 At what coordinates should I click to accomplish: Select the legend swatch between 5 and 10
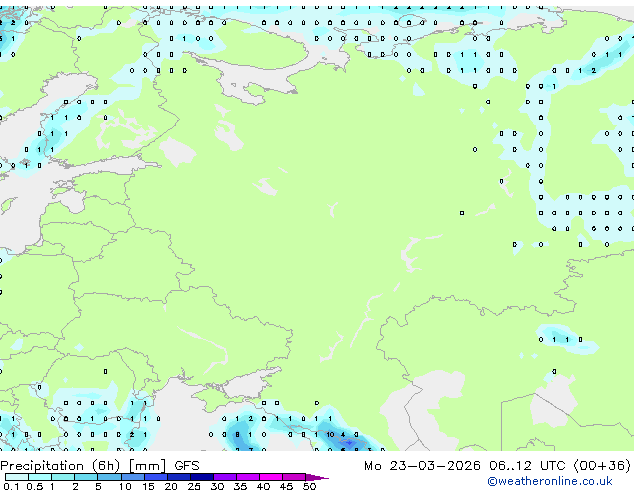point(110,477)
